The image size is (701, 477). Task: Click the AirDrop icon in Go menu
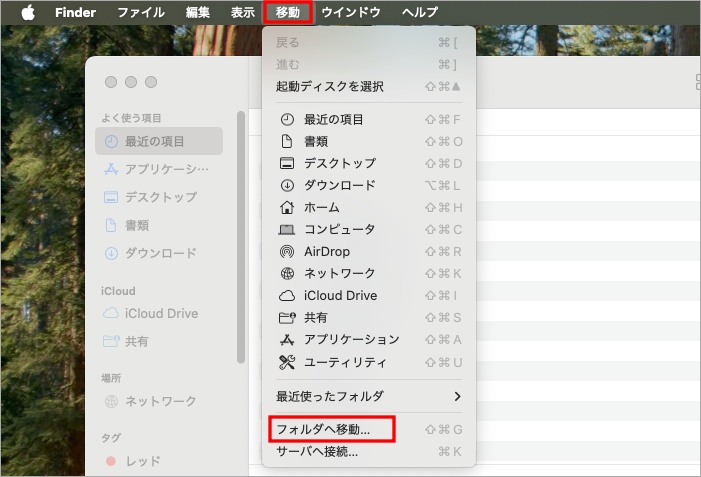tap(287, 251)
